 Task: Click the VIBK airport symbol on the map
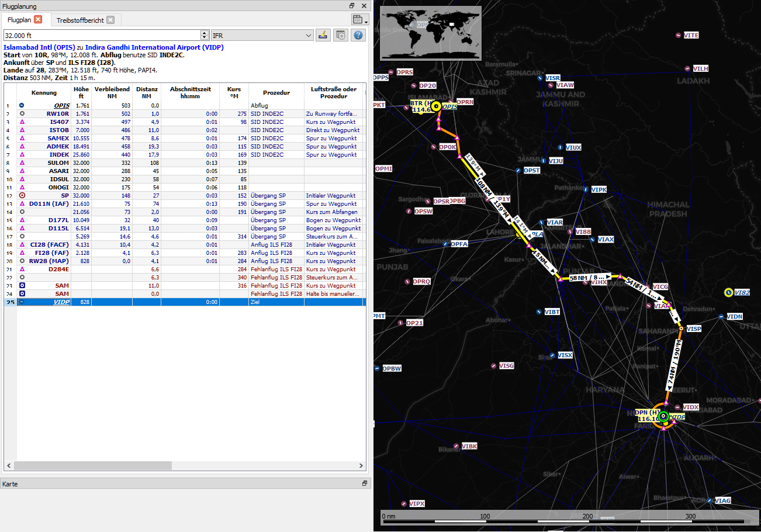pos(457,446)
